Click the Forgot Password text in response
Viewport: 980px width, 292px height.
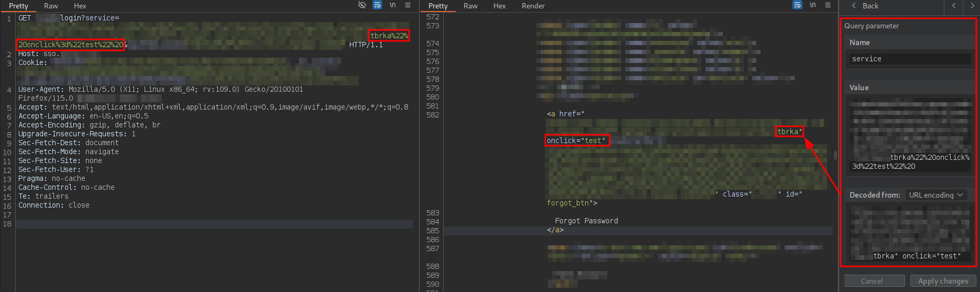pos(586,221)
